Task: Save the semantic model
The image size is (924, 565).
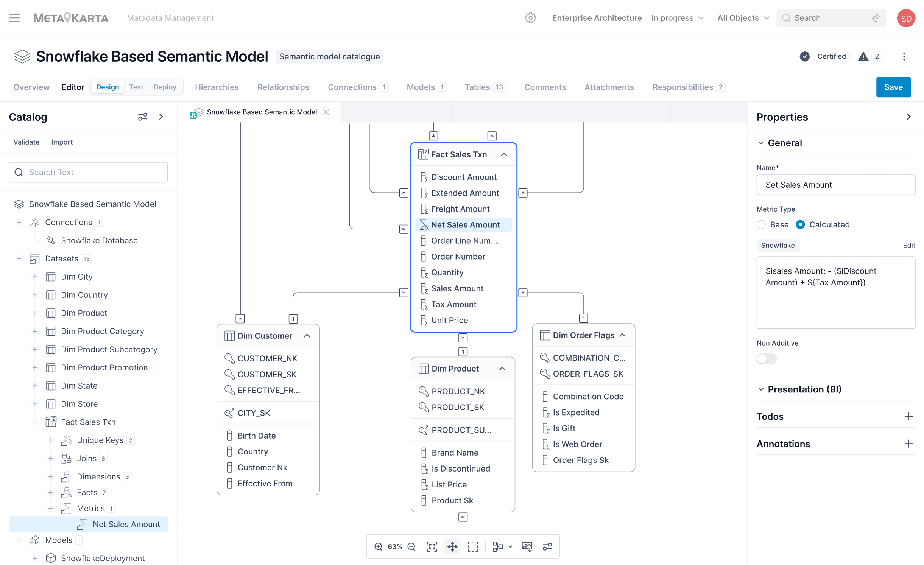Action: pos(893,87)
